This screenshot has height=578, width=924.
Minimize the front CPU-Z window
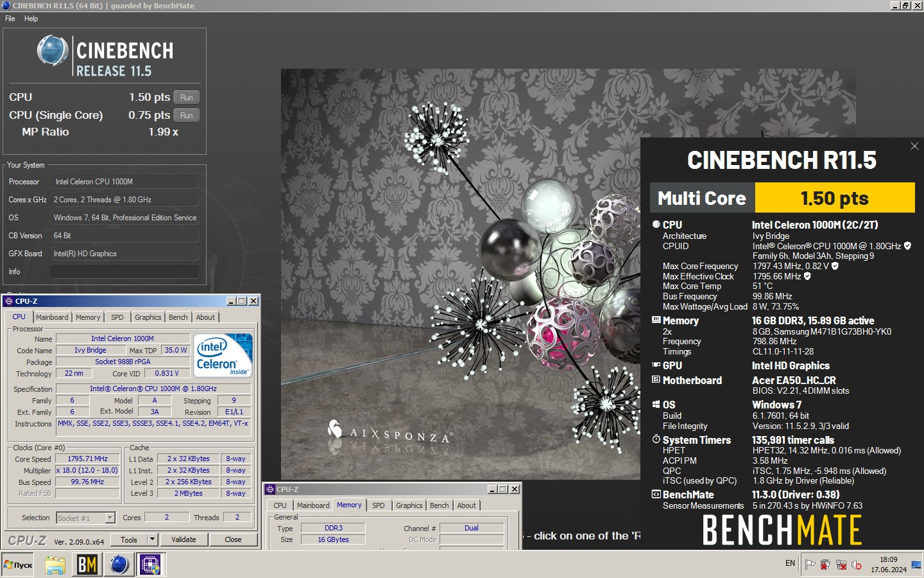click(x=231, y=301)
